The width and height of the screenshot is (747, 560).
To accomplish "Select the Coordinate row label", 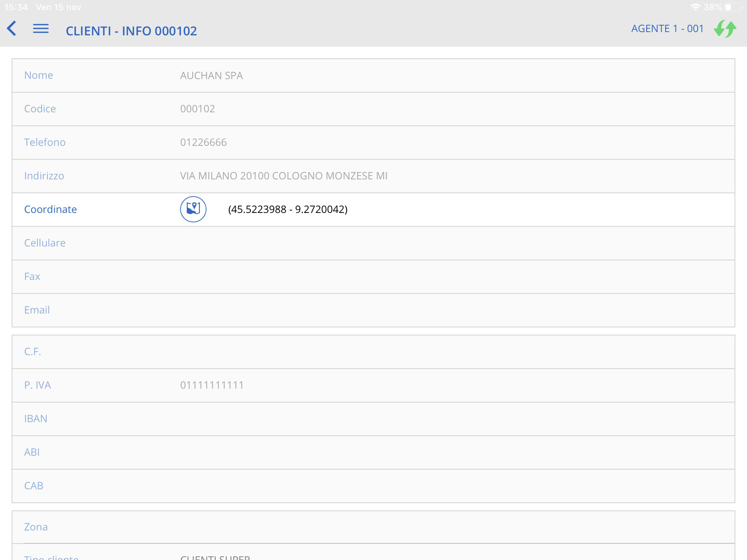I will click(50, 209).
